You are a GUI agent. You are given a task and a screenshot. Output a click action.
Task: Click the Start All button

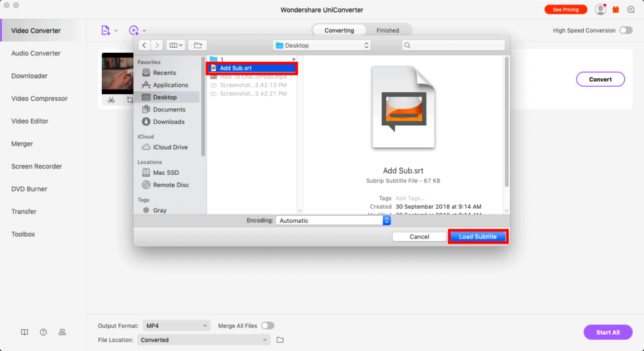tap(608, 332)
